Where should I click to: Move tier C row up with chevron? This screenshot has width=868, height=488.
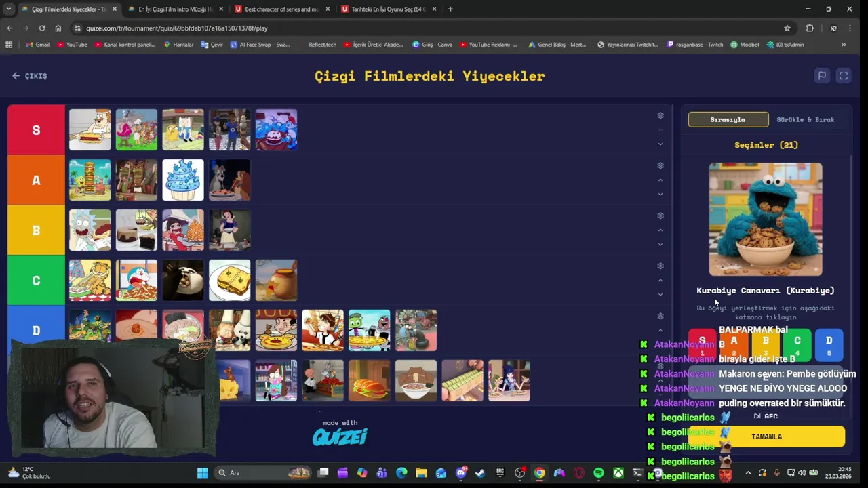point(660,280)
